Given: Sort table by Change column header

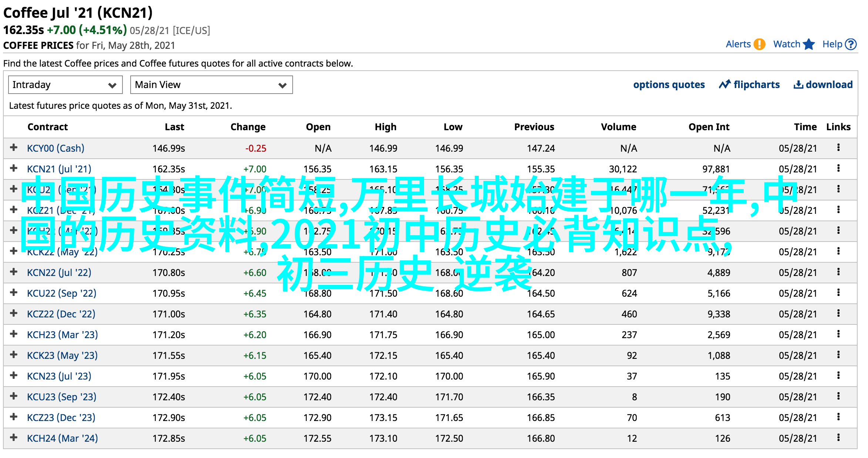Looking at the screenshot, I should click(x=248, y=127).
